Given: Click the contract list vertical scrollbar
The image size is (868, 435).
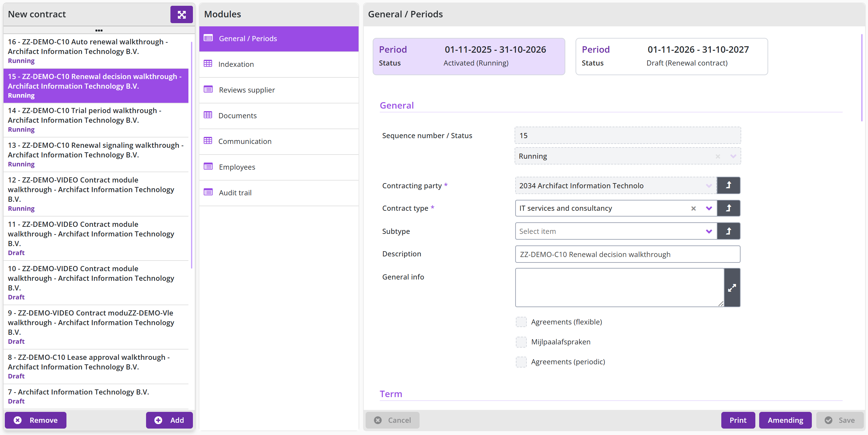Looking at the screenshot, I should [191, 155].
